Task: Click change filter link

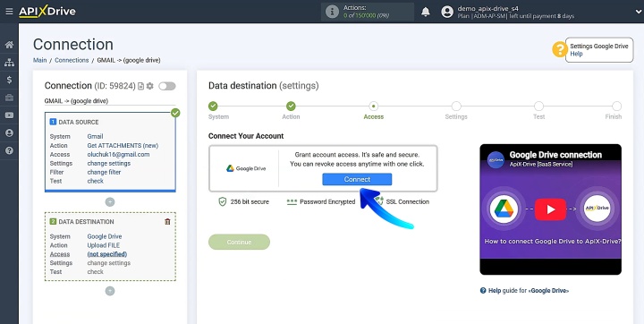Action: coord(104,172)
